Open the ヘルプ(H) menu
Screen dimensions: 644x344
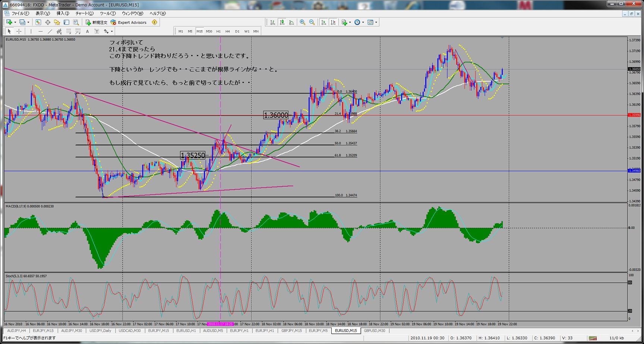coord(158,13)
